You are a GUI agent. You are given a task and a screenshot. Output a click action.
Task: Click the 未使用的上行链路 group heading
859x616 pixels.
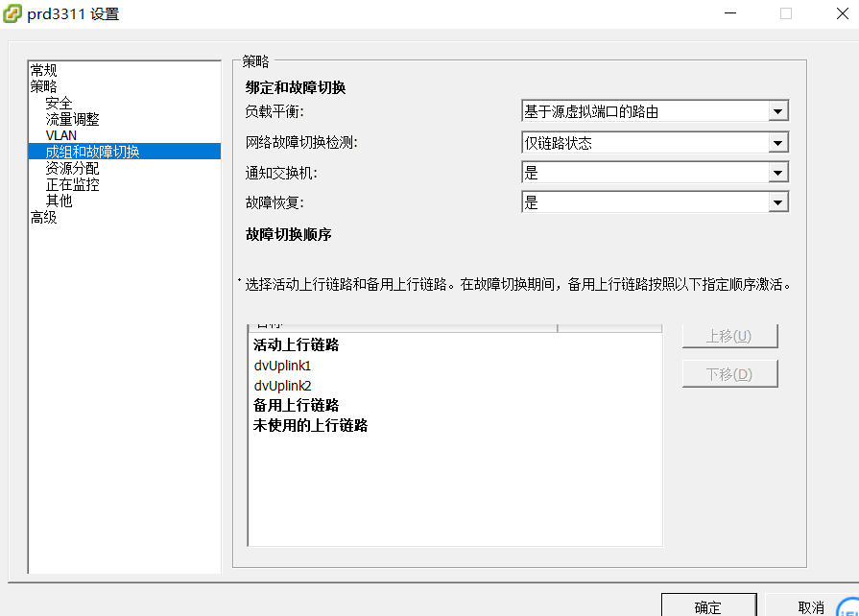point(310,425)
